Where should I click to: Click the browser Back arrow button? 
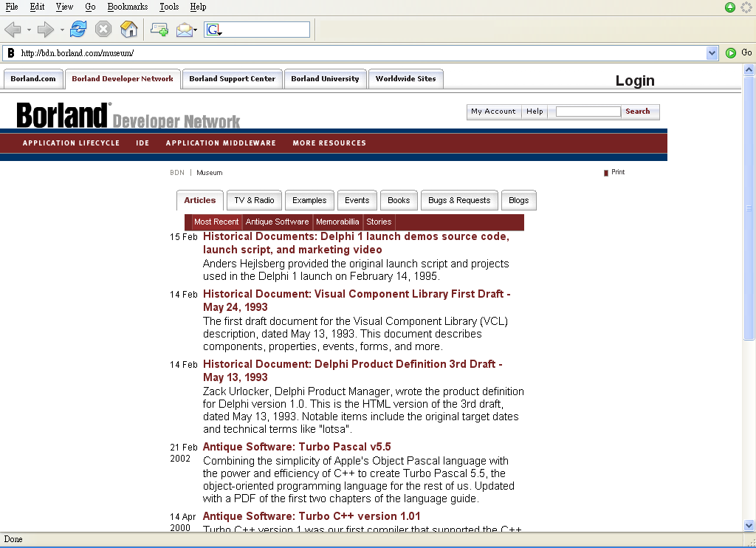click(13, 30)
